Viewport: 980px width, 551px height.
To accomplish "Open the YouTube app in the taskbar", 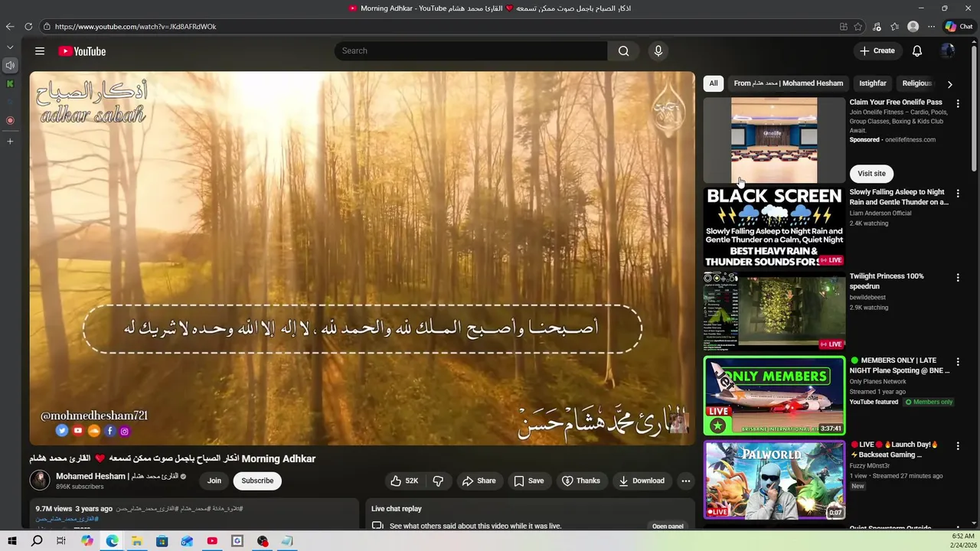I will pyautogui.click(x=212, y=541).
